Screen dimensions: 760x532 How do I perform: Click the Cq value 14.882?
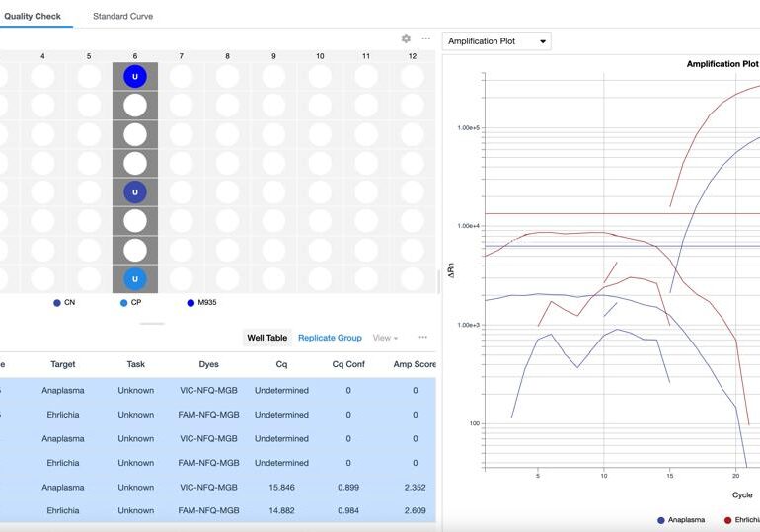tap(281, 510)
